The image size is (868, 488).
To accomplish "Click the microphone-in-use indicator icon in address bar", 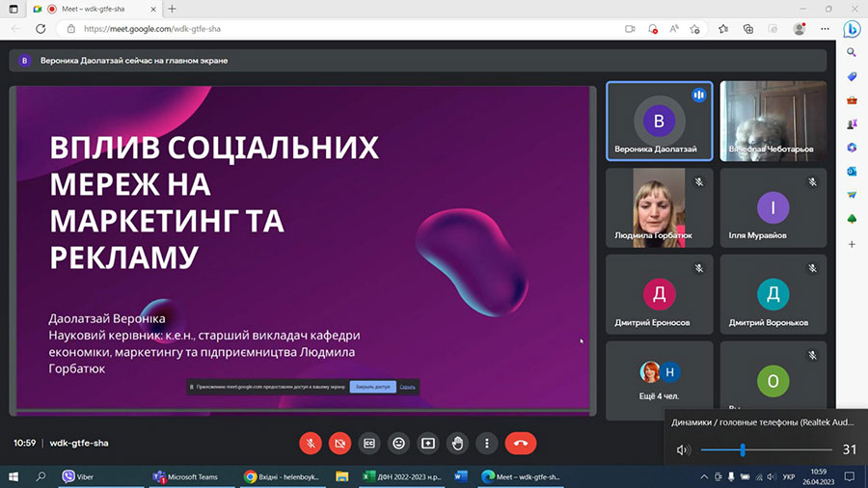I will pyautogui.click(x=653, y=29).
